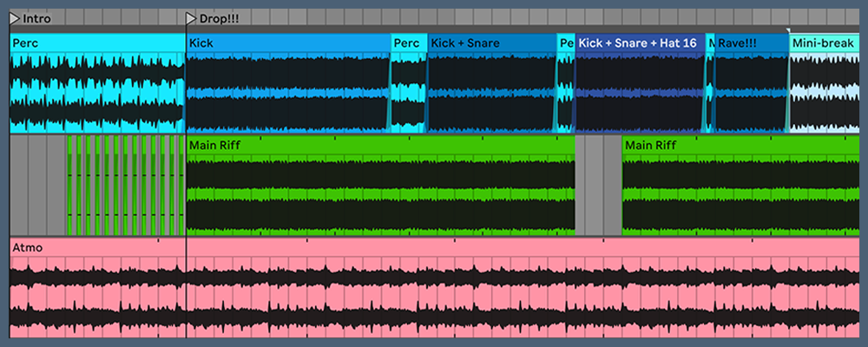The height and width of the screenshot is (347, 868).
Task: Click the Mini-break clip waveform
Action: pyautogui.click(x=825, y=93)
